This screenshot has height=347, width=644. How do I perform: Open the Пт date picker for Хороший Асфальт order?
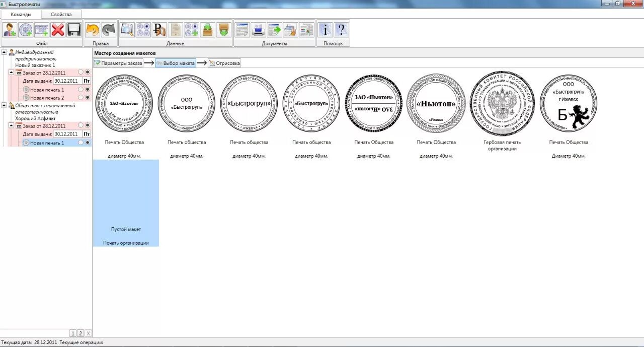pos(87,134)
